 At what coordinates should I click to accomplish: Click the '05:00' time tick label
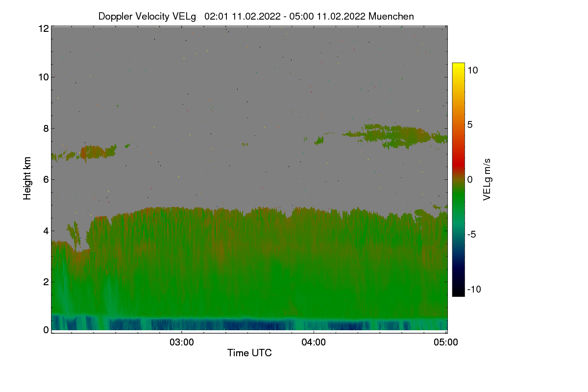(x=446, y=343)
